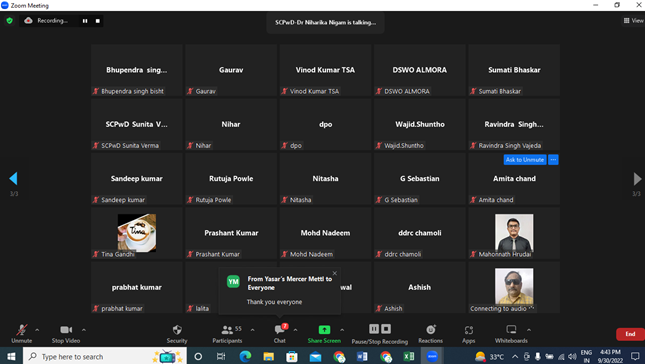Pause recording via top-left indicator
Image resolution: width=645 pixels, height=364 pixels.
pos(85,21)
